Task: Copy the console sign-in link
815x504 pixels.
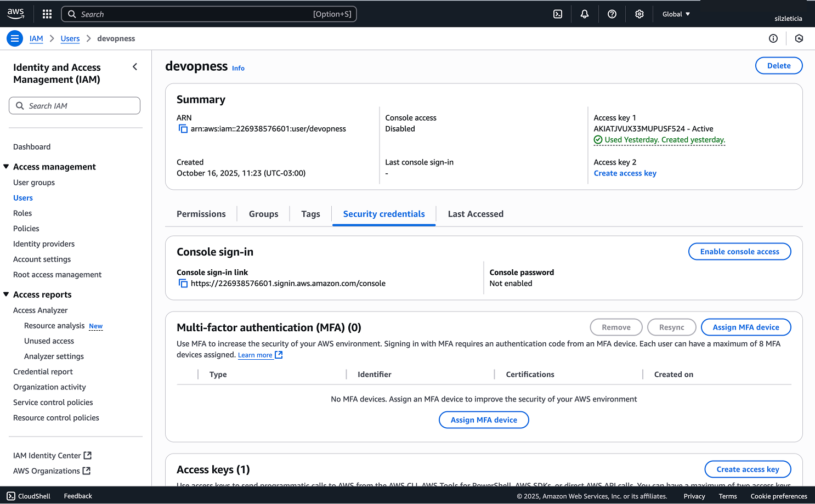Action: coord(183,283)
